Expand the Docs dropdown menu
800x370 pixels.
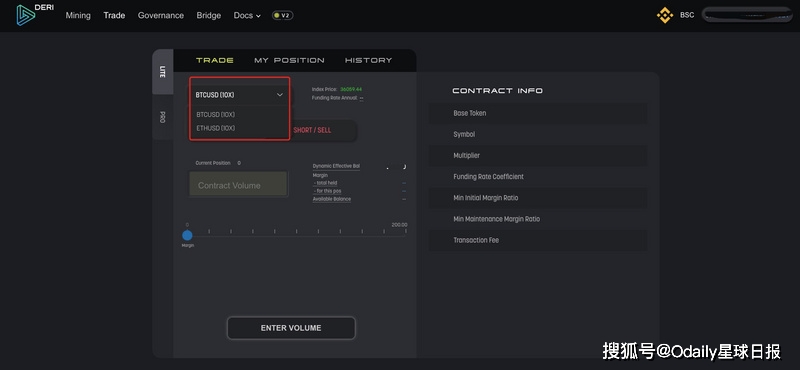click(x=247, y=15)
